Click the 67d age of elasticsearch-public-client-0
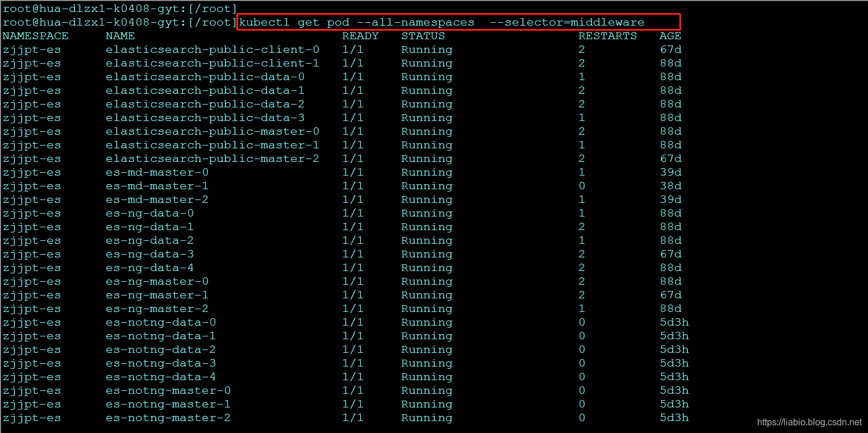This screenshot has height=433, width=868. pyautogui.click(x=670, y=49)
